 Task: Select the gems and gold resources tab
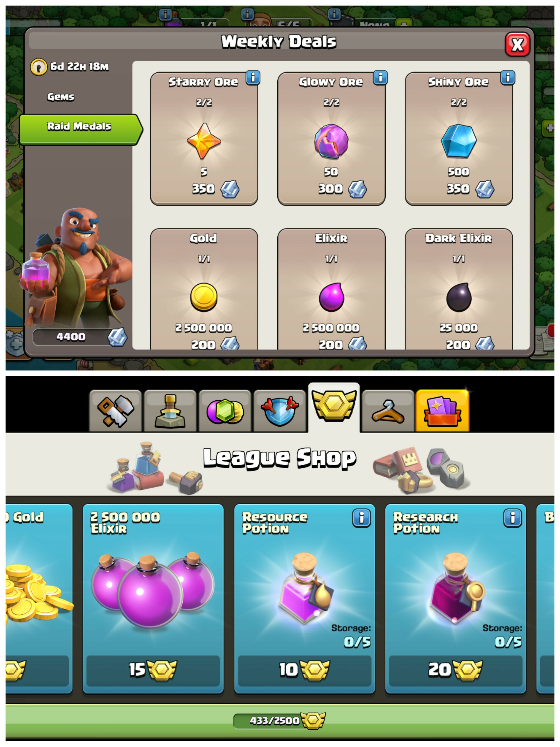tap(225, 411)
